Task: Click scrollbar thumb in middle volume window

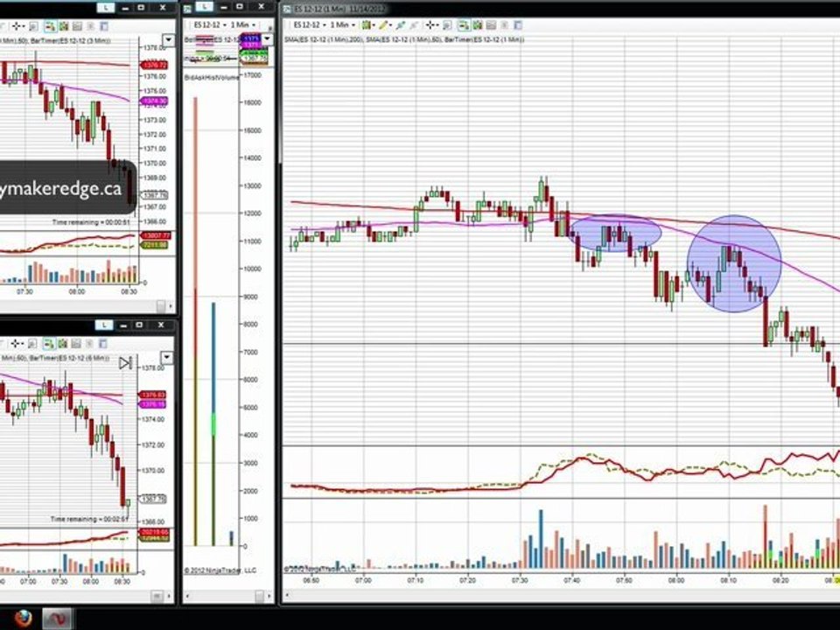Action: tap(259, 596)
